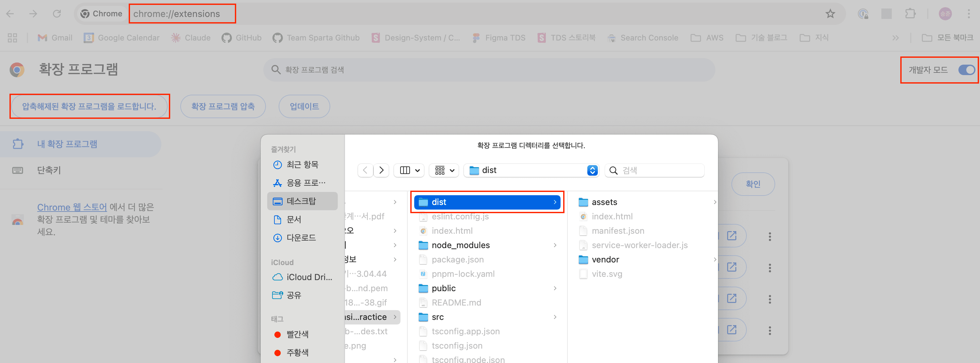Image resolution: width=980 pixels, height=363 pixels.
Task: Click the forward arrow in file dialog
Action: (x=381, y=170)
